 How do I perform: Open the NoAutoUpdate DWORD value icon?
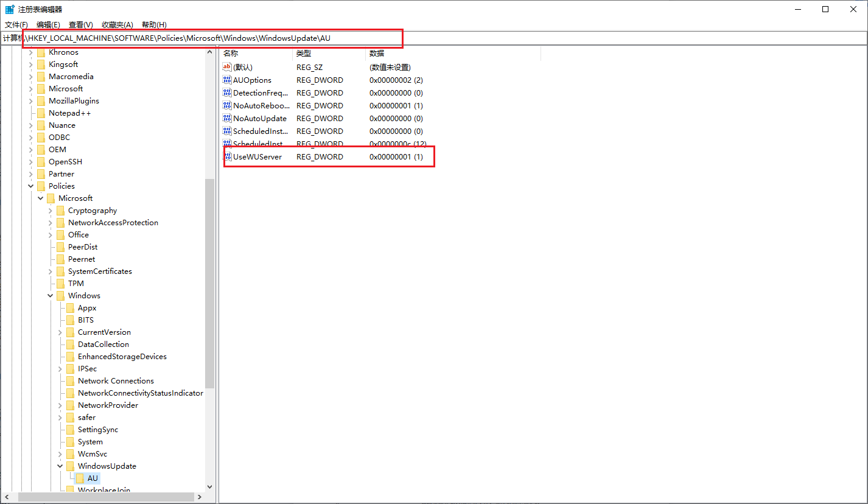coord(228,118)
